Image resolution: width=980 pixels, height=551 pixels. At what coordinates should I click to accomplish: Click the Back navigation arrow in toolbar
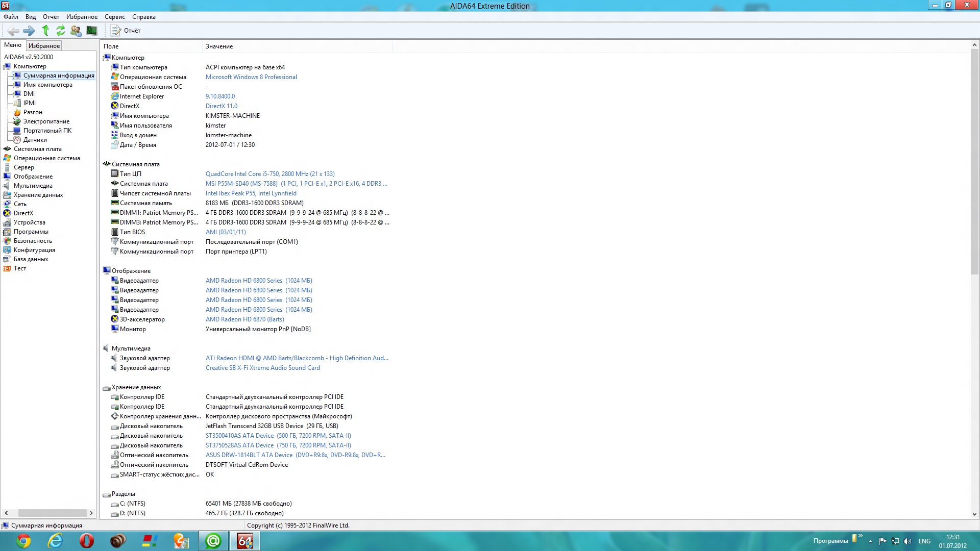tap(14, 31)
